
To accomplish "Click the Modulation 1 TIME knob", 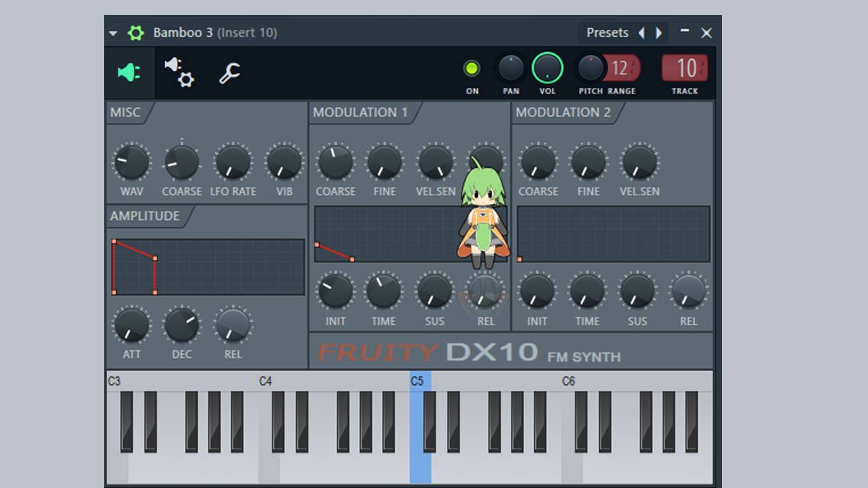I will coord(384,292).
